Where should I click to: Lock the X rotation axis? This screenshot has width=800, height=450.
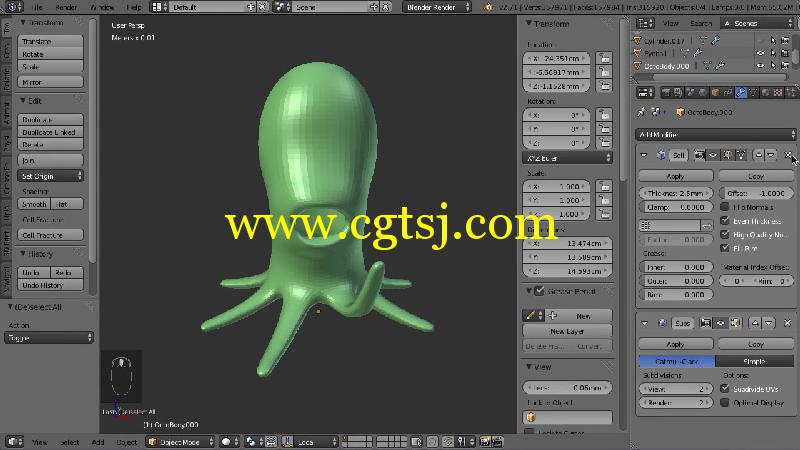604,115
